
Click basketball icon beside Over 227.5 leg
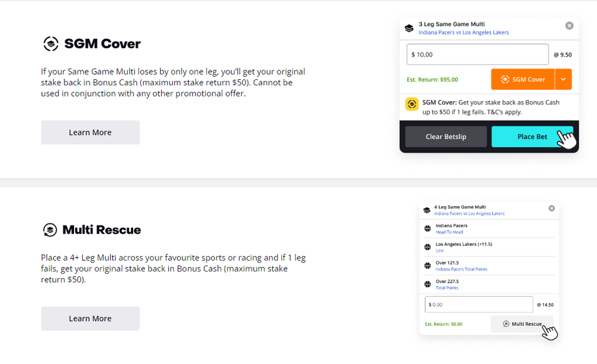coord(427,284)
